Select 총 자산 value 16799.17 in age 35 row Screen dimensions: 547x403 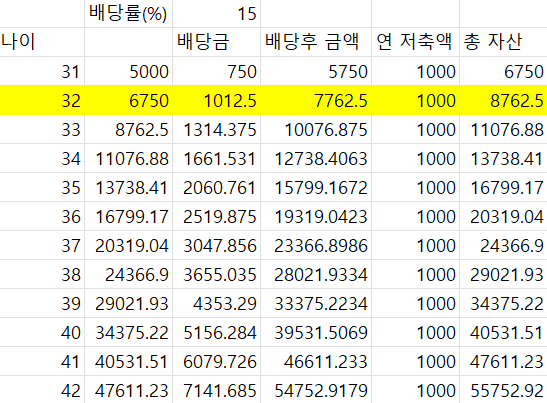pyautogui.click(x=503, y=187)
